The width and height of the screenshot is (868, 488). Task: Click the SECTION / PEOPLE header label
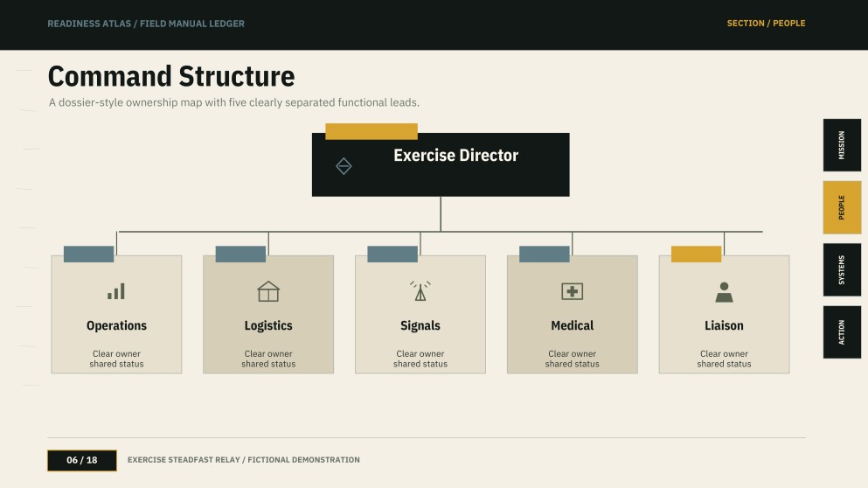click(x=766, y=24)
